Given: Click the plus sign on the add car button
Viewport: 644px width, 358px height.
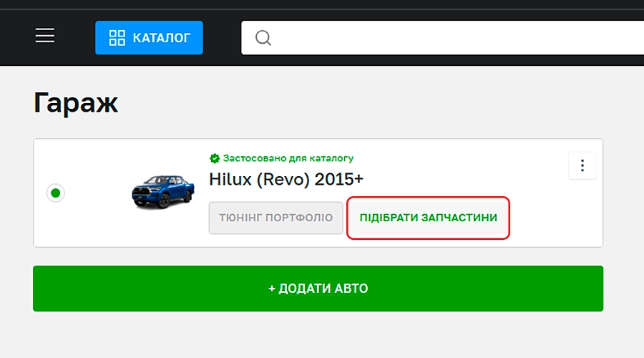Looking at the screenshot, I should 272,289.
